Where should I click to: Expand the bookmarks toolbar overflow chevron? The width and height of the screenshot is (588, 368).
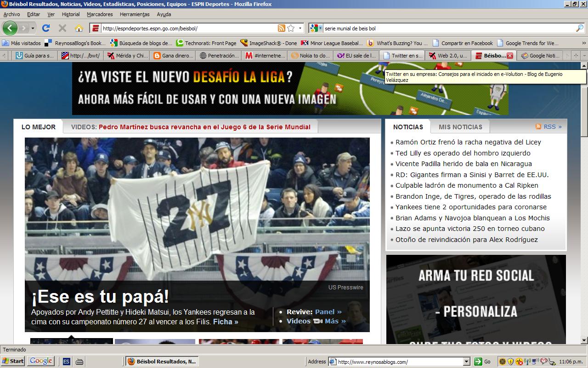[584, 43]
